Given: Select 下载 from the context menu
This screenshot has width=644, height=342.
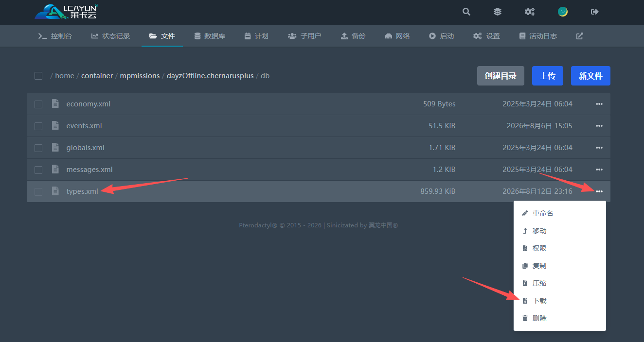Looking at the screenshot, I should (x=560, y=301).
